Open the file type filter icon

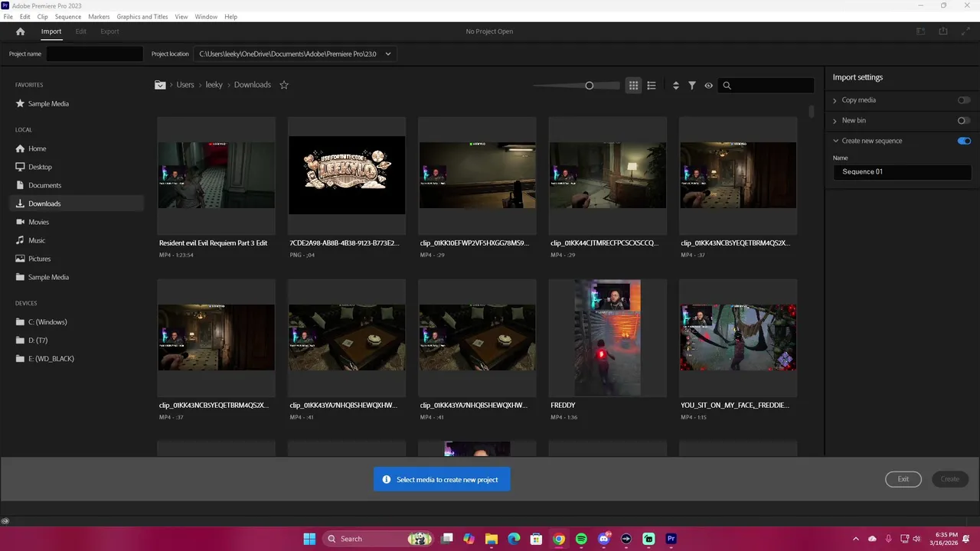coord(692,86)
